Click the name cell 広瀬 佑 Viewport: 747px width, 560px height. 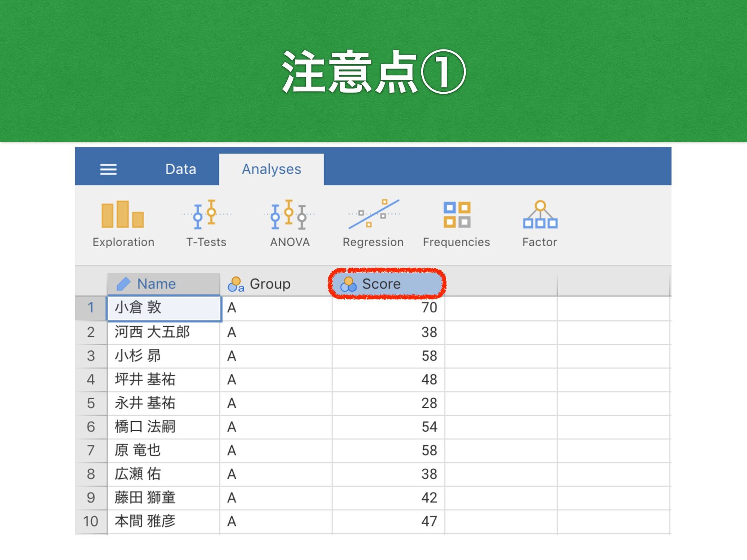click(164, 474)
